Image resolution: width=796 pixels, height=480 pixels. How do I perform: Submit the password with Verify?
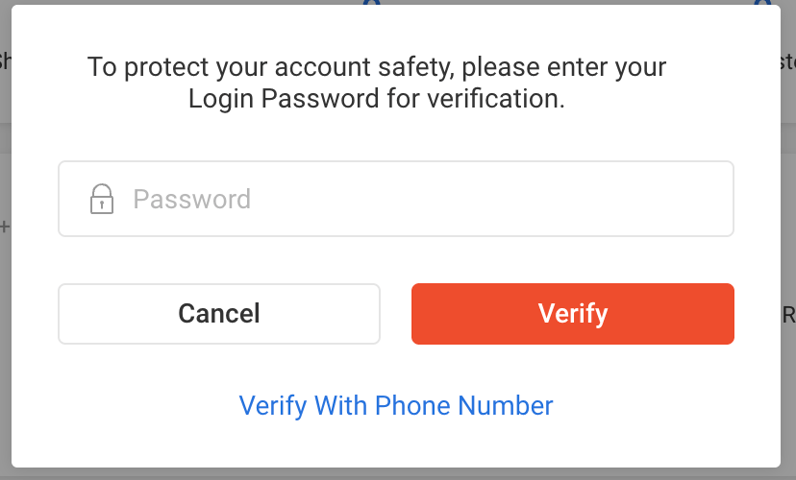(573, 314)
